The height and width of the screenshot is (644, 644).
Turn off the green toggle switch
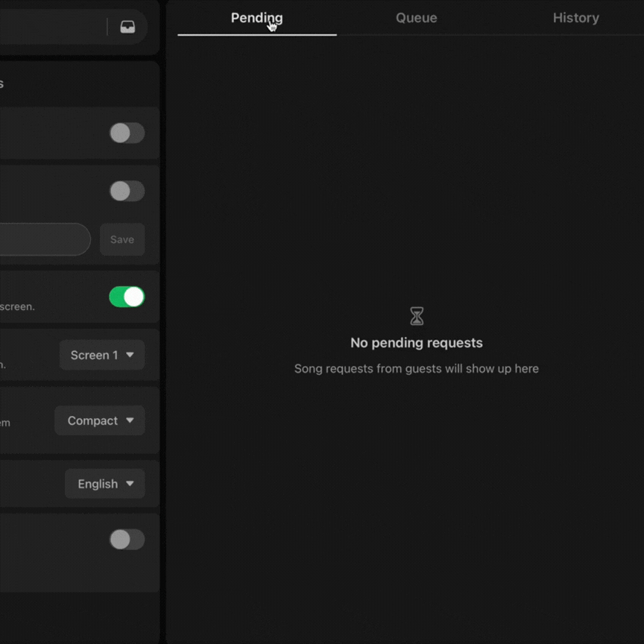point(127,297)
